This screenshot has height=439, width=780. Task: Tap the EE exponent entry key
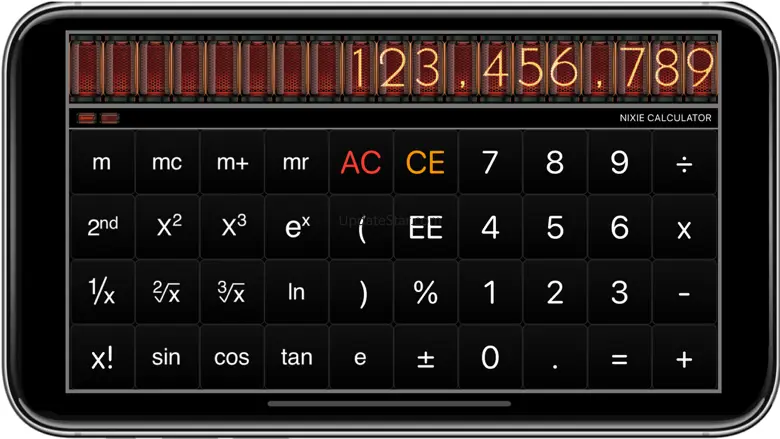tap(426, 227)
